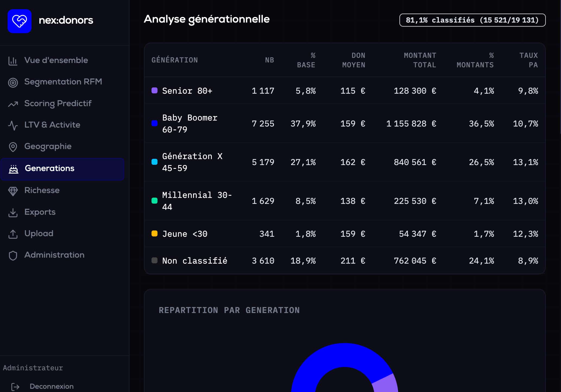The image size is (561, 392).
Task: Click the TAUX PA column header
Action: pos(528,60)
